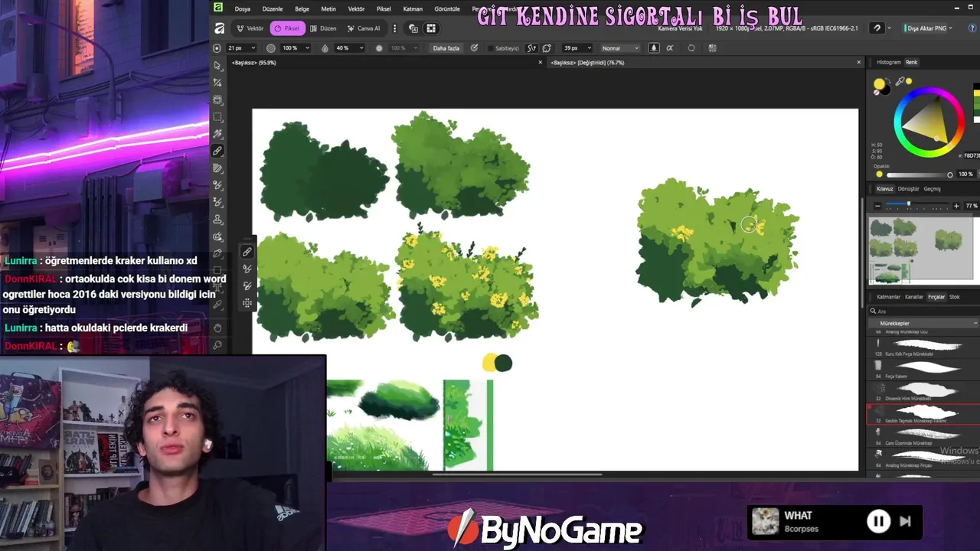Screen dimensions: 980x551
Task: Enable the Sabitleyici checkbox
Action: (489, 48)
